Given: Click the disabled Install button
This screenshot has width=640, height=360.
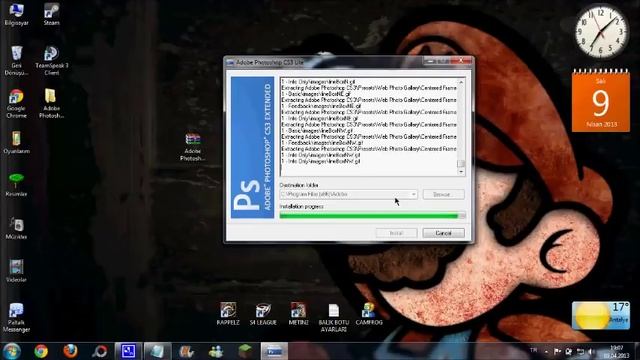Looking at the screenshot, I should (x=396, y=233).
